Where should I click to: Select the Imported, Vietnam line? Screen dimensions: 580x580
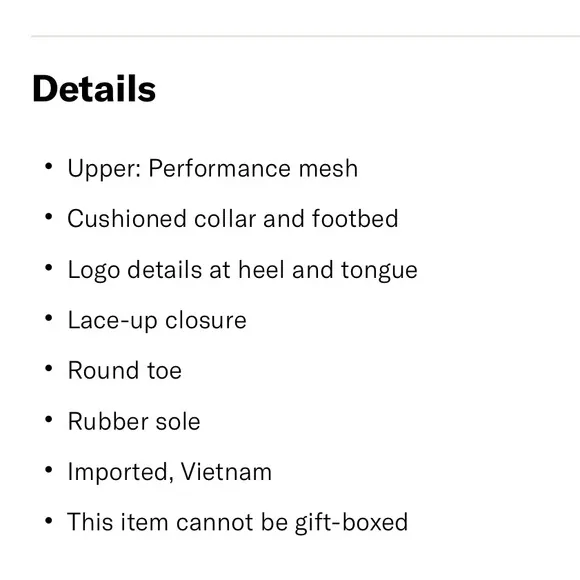coord(169,472)
